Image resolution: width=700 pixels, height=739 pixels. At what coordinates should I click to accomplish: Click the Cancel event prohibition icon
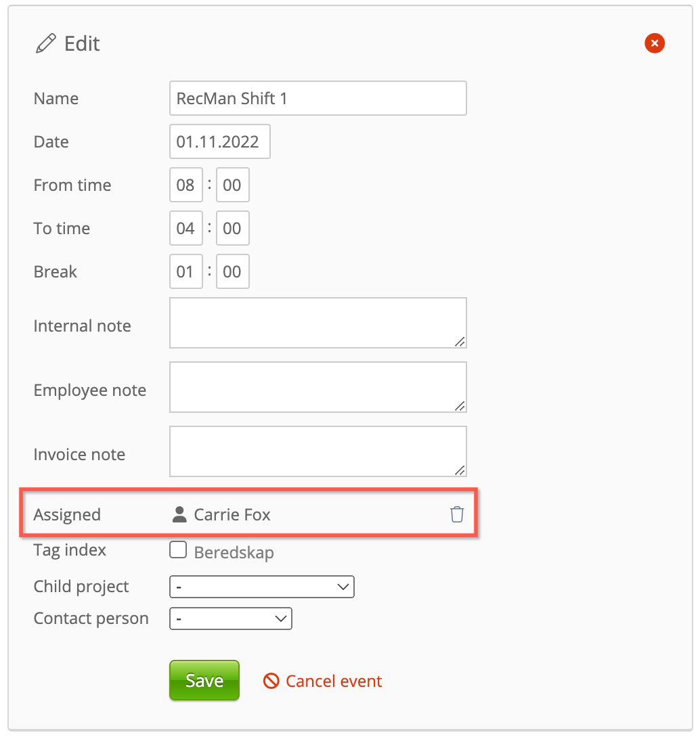point(271,681)
